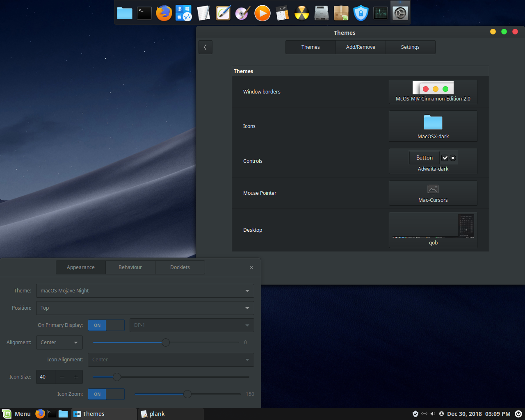This screenshot has height=420, width=525.
Task: Click the Alignment offset slider handle
Action: [166, 342]
